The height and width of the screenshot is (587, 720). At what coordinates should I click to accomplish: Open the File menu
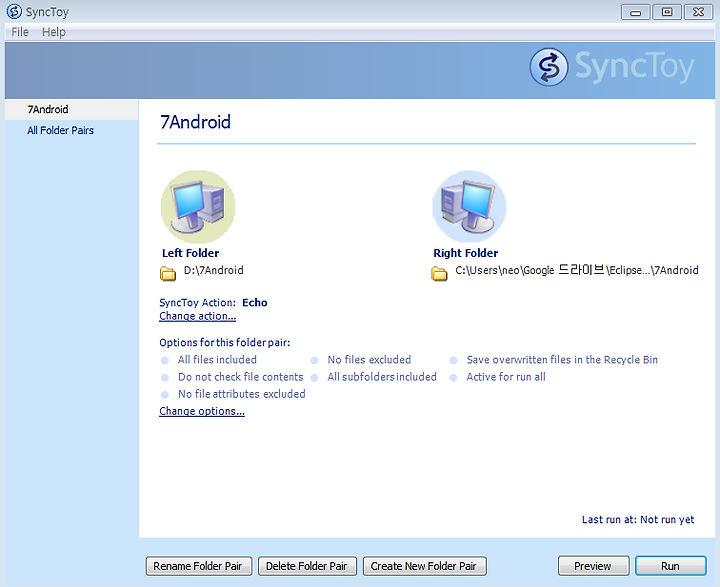(20, 32)
